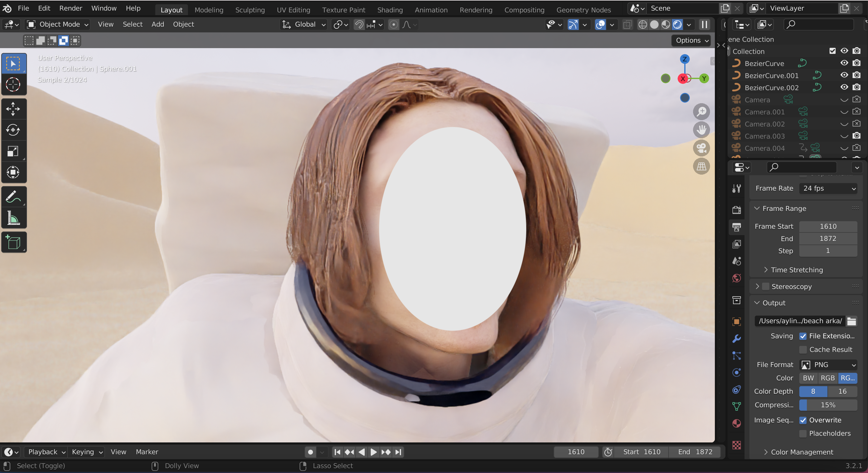868x473 pixels.
Task: Switch to wireframe viewport shading
Action: (x=643, y=24)
